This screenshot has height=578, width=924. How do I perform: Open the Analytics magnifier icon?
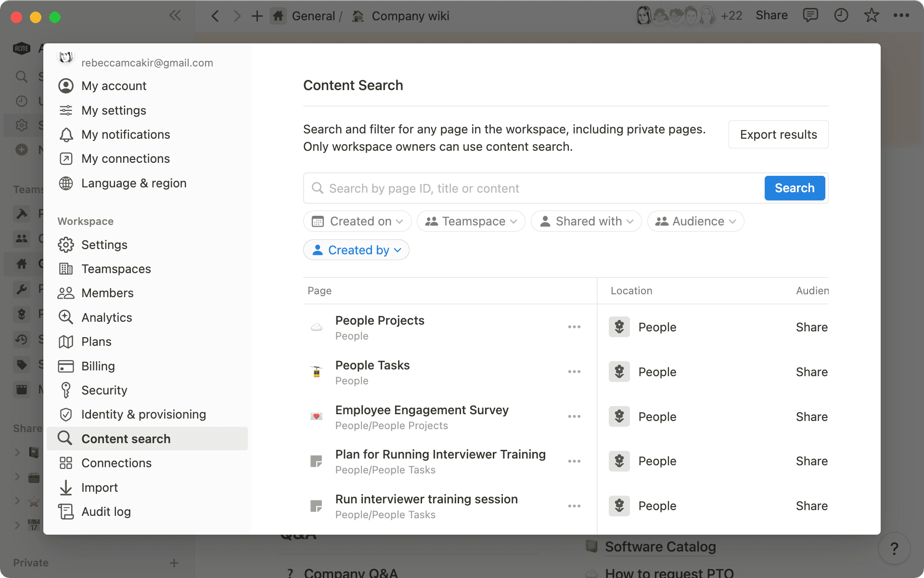point(66,317)
